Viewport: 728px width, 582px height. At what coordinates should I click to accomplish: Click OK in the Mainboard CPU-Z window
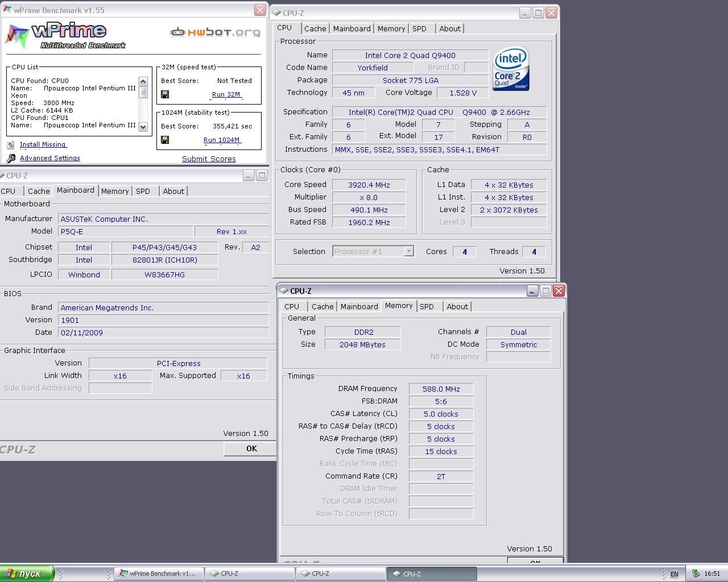pyautogui.click(x=251, y=448)
